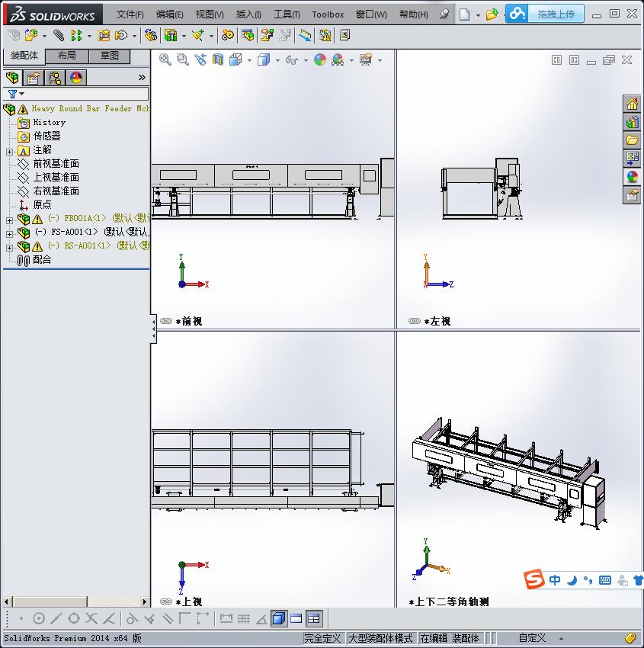Click the 自定义 status bar button
Image resolution: width=644 pixels, height=648 pixels.
(x=533, y=638)
